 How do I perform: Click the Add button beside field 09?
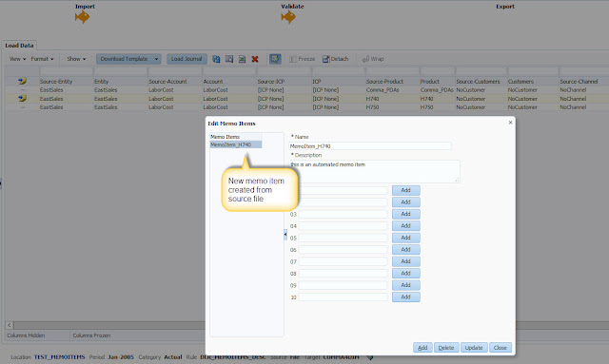406,285
